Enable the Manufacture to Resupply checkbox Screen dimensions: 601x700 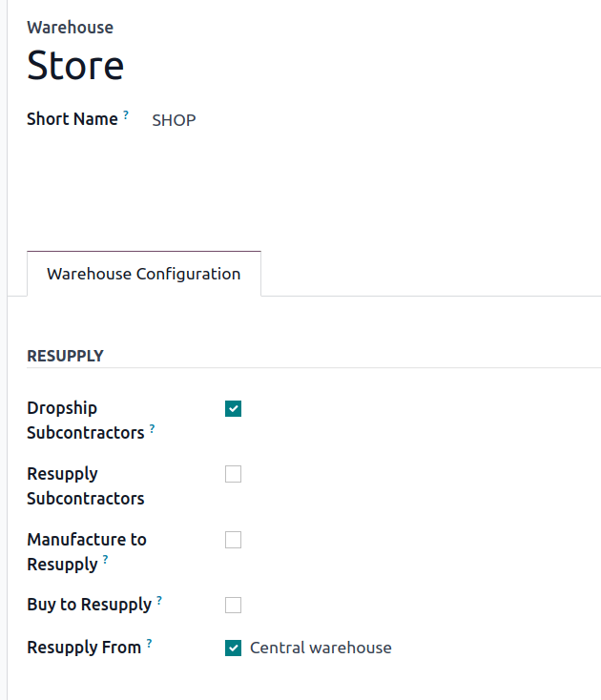[233, 540]
